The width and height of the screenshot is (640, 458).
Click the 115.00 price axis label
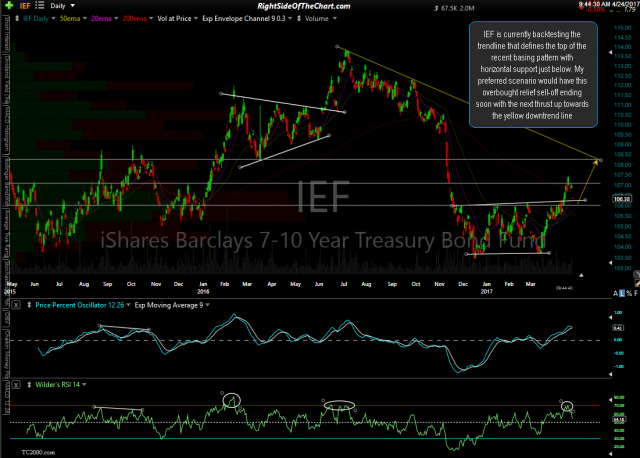coord(623,28)
